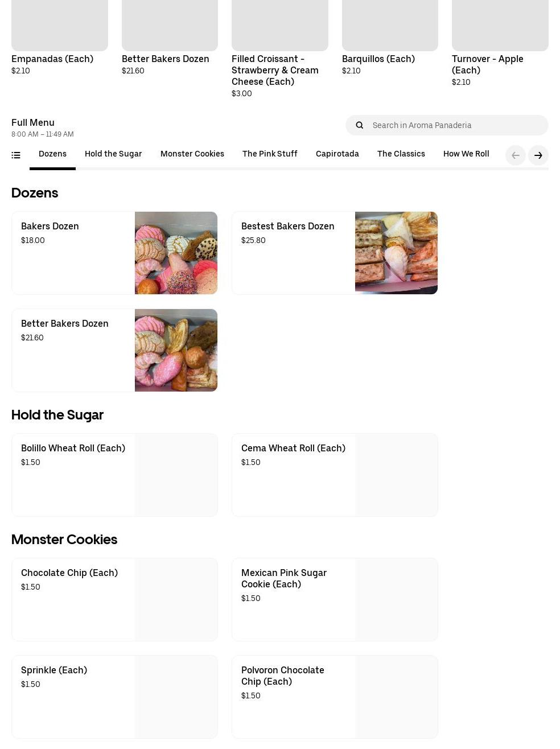Pick Polvoron Chocolate Chip (Each)
560x749 pixels.
(335, 697)
